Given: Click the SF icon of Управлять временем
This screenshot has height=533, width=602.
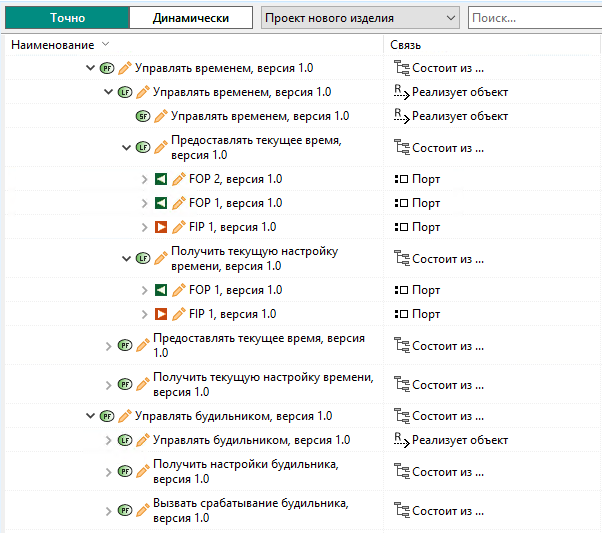Looking at the screenshot, I should click(x=143, y=116).
